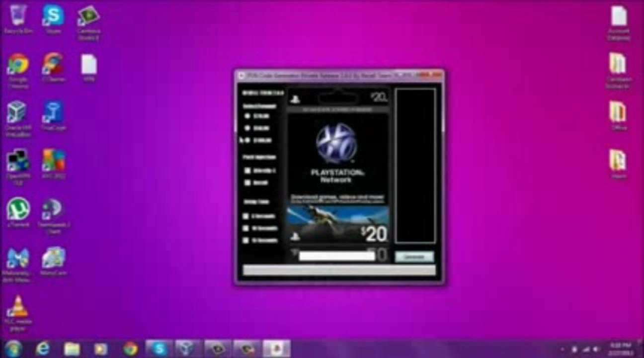Launch the ManyCam desktop shortcut
644x358 pixels.
coord(53,261)
